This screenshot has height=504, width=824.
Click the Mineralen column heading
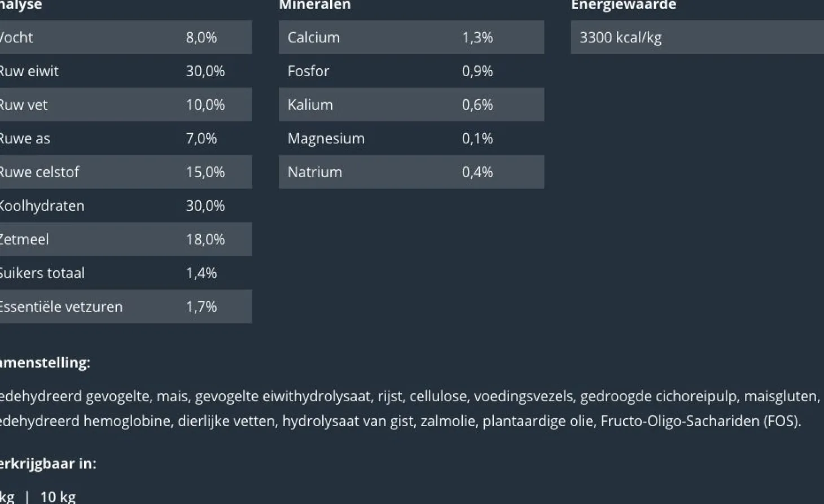pos(314,5)
